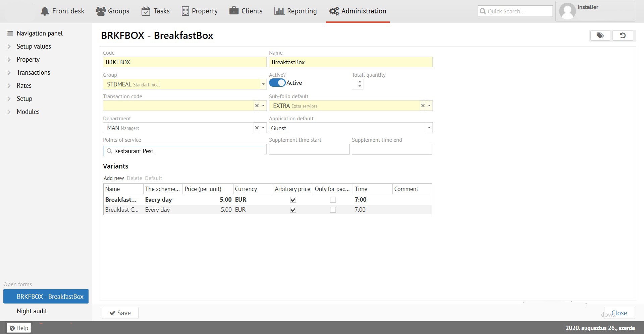644x334 pixels.
Task: Click Add new variant link
Action: [x=114, y=178]
